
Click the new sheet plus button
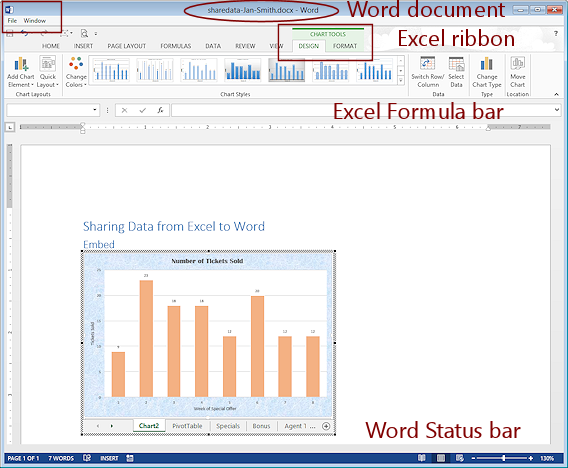click(x=326, y=426)
